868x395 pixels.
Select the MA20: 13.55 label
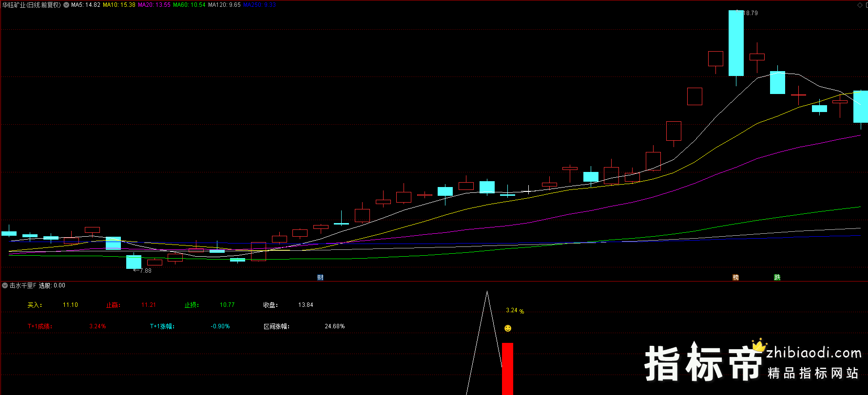click(x=154, y=5)
